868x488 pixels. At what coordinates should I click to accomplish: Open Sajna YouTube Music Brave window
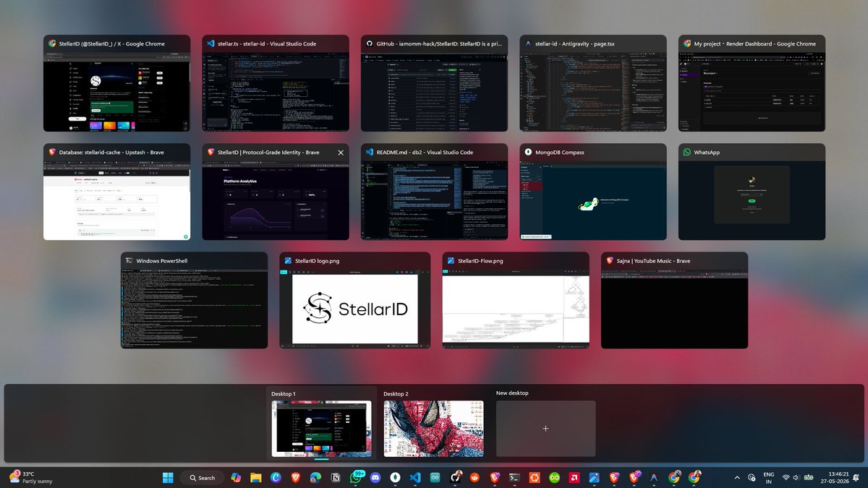point(674,300)
